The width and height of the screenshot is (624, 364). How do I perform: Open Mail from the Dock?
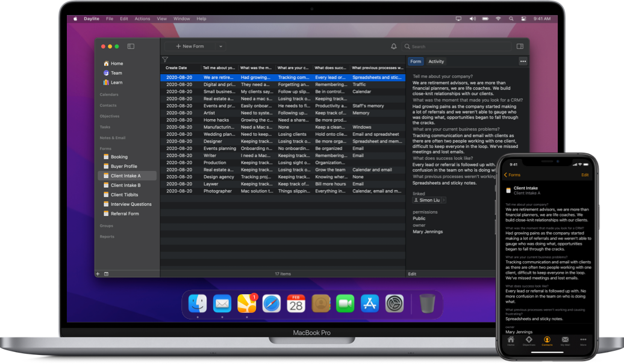(222, 304)
